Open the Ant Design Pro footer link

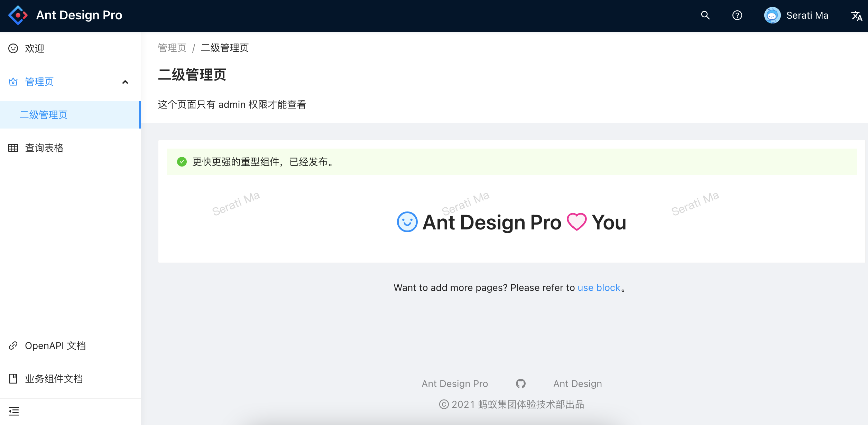(454, 384)
